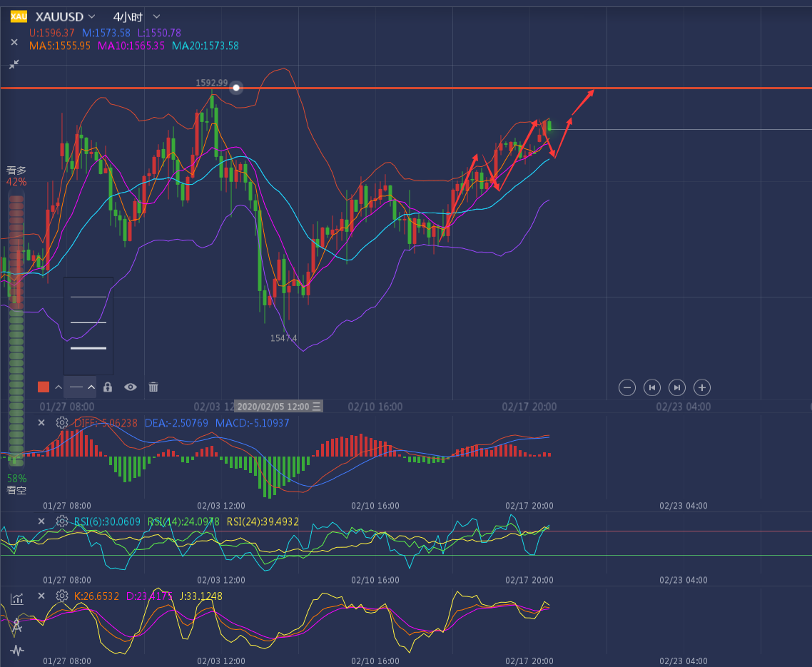
Task: Open MACD indicator settings gear
Action: click(62, 422)
